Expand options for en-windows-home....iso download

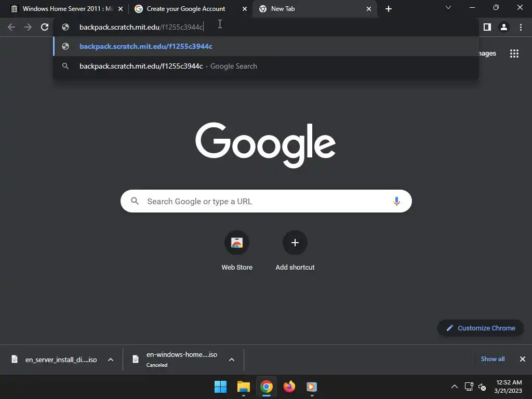232,360
